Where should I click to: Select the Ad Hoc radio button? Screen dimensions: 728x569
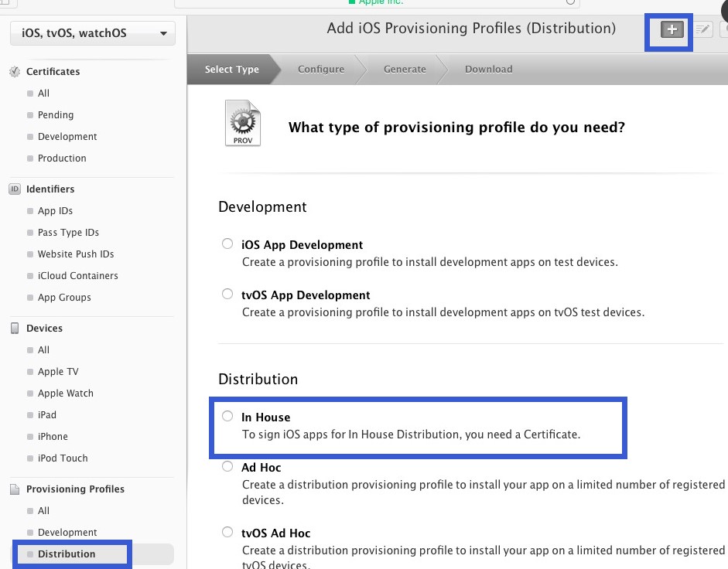point(227,467)
